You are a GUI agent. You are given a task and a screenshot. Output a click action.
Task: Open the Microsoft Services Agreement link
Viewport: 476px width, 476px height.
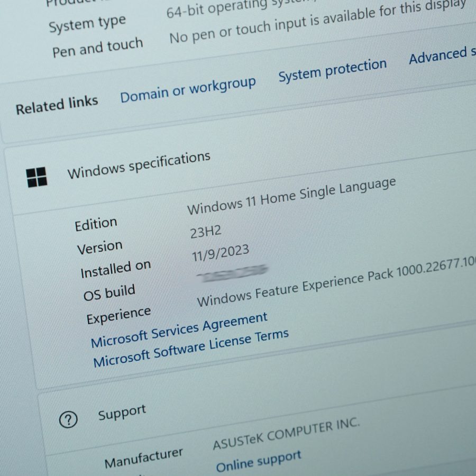[x=179, y=330]
